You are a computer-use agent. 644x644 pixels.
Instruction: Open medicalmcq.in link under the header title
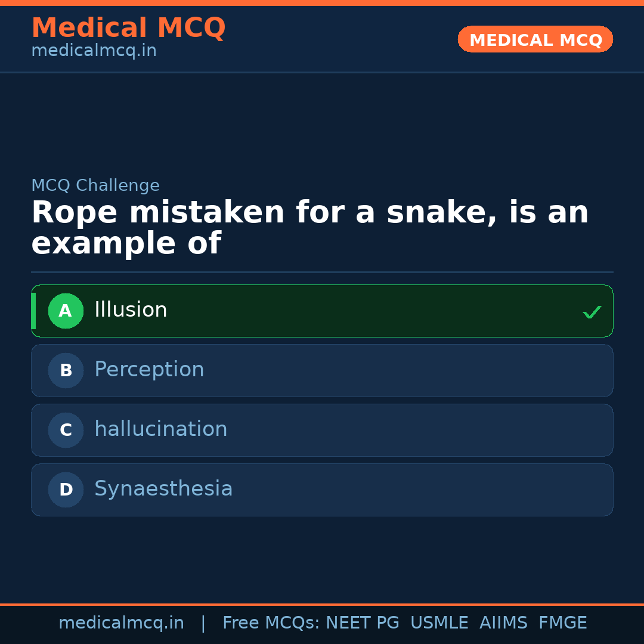click(x=94, y=51)
